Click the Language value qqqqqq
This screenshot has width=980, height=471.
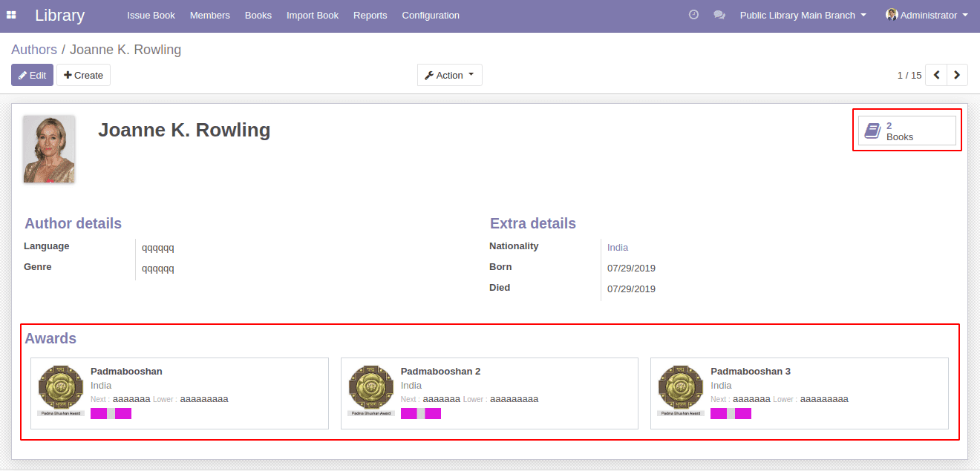click(158, 248)
